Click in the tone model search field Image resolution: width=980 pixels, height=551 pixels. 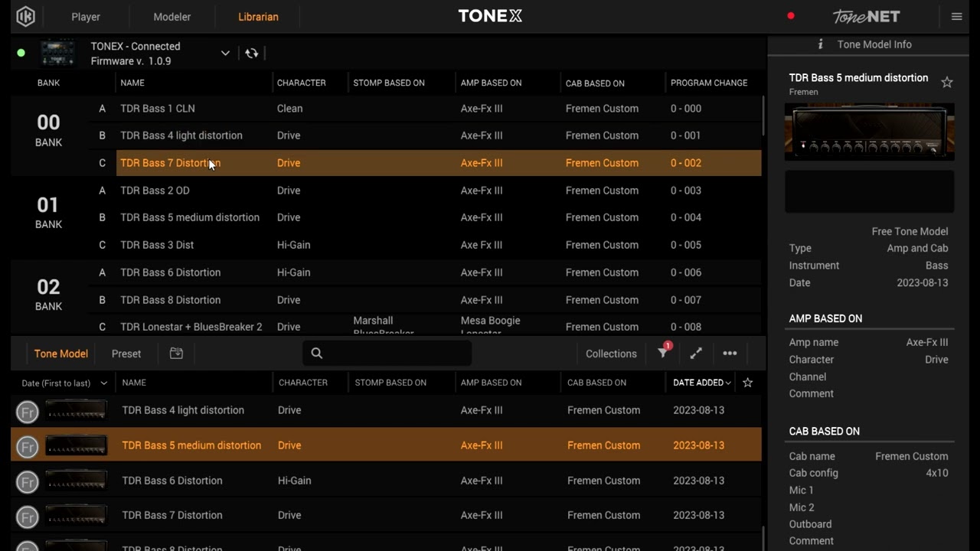387,354
